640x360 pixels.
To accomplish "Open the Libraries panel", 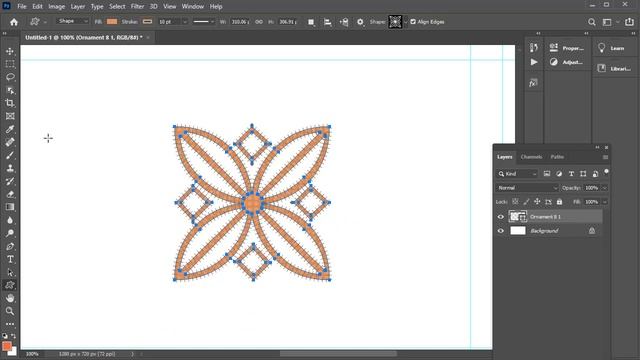I will click(x=614, y=69).
